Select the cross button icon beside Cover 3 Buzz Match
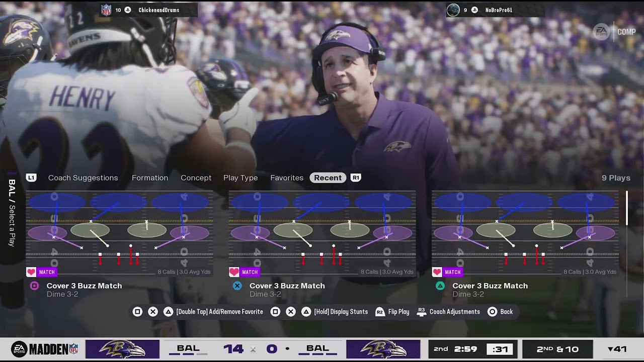 click(237, 286)
